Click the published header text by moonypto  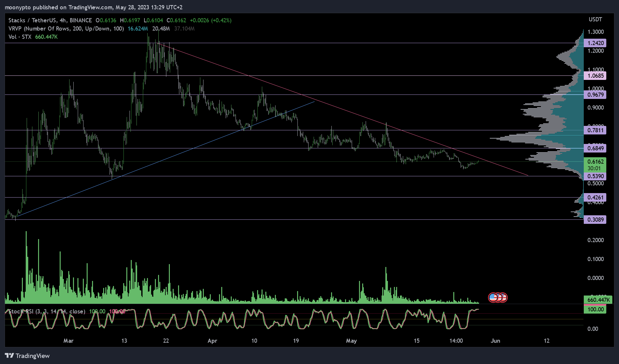click(94, 7)
